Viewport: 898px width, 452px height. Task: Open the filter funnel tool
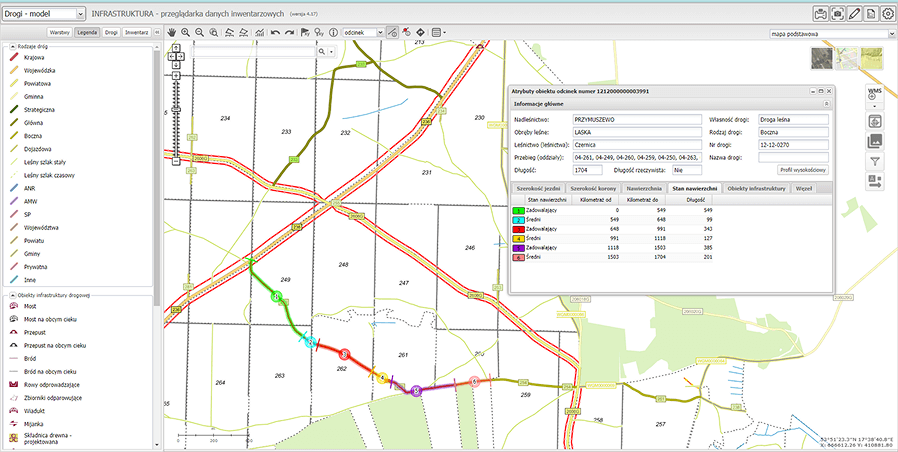(874, 161)
